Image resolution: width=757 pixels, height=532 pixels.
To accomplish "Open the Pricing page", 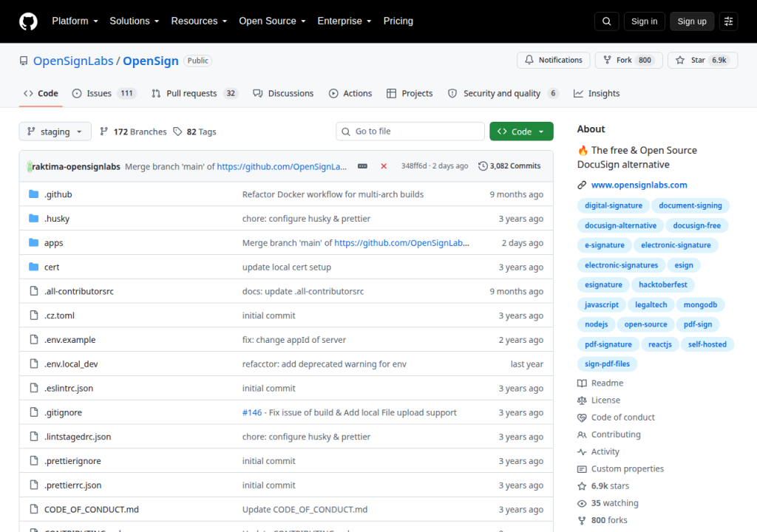I will pyautogui.click(x=398, y=21).
